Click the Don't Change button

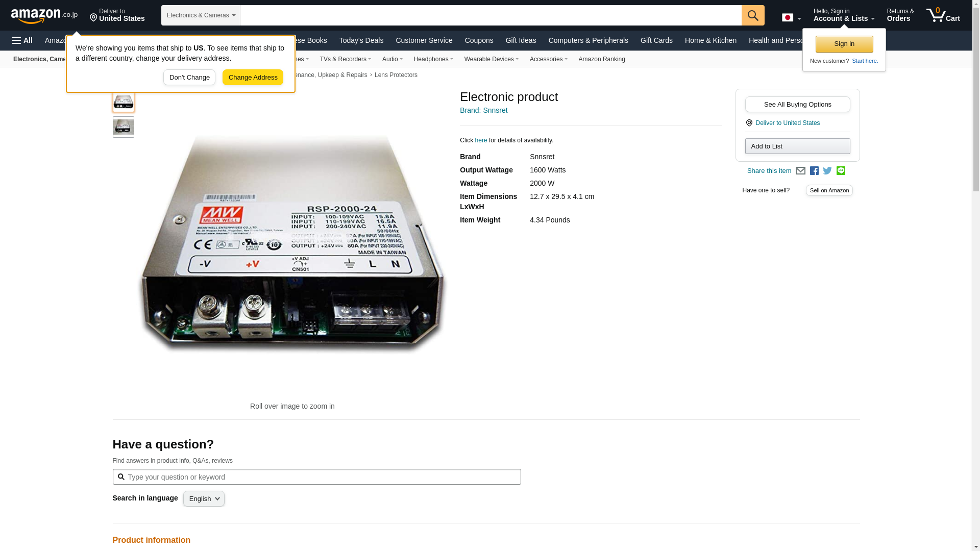coord(189,78)
